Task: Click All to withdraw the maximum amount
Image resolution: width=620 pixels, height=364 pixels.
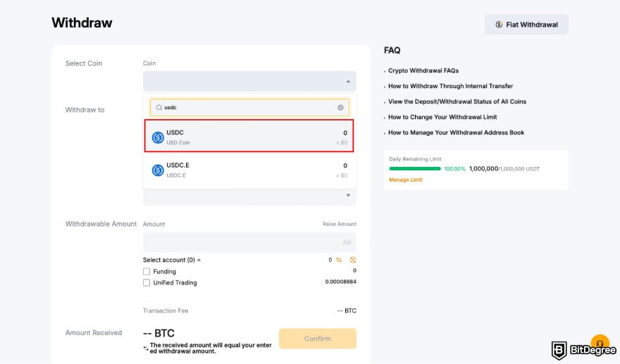Action: click(347, 242)
